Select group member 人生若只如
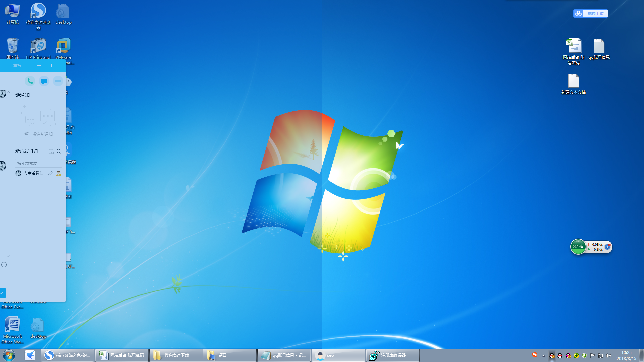The height and width of the screenshot is (362, 644). pos(33,173)
